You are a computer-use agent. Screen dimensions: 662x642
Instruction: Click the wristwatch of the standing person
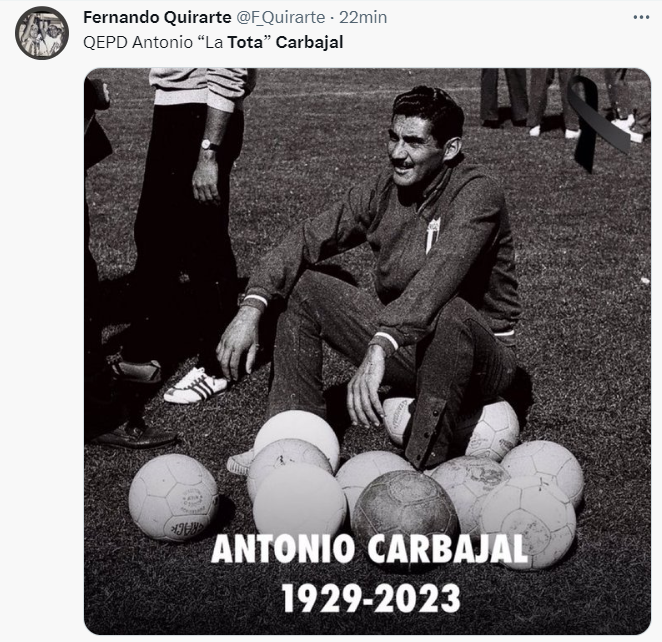pyautogui.click(x=209, y=145)
